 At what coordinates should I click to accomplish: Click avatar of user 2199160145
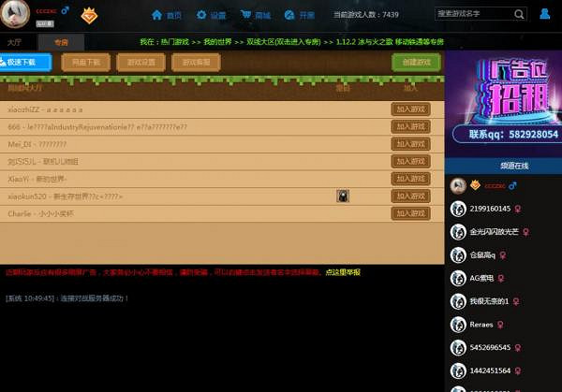(458, 209)
